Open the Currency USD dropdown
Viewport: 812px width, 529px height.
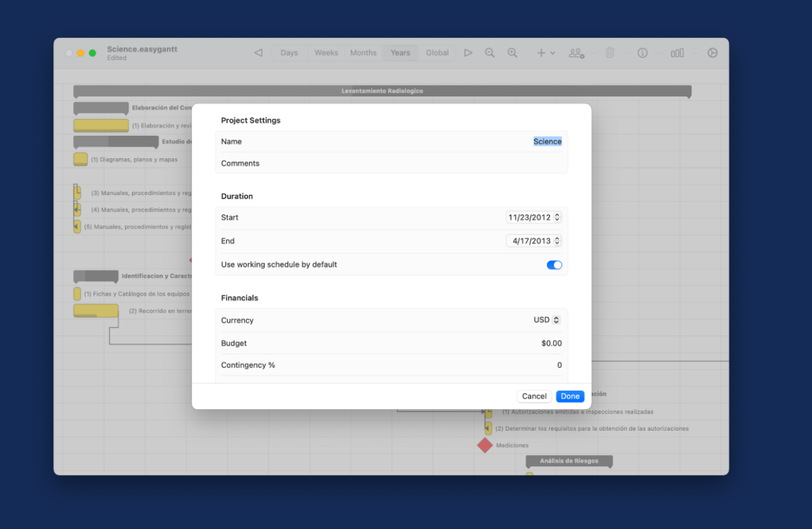pyautogui.click(x=547, y=320)
